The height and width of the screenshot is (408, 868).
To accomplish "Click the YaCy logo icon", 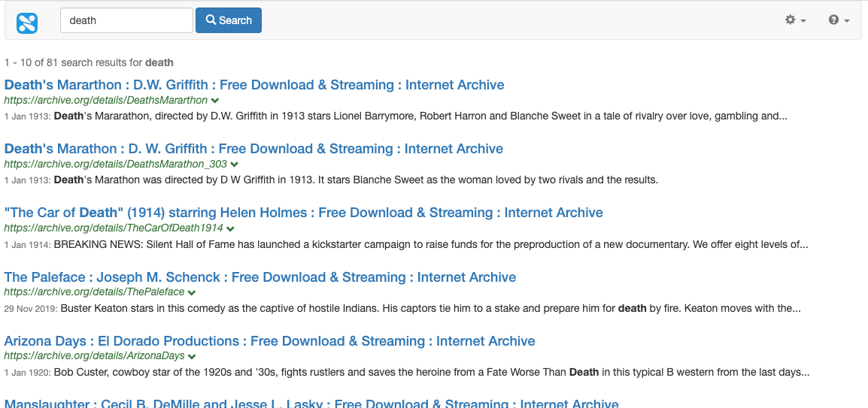I will [27, 21].
